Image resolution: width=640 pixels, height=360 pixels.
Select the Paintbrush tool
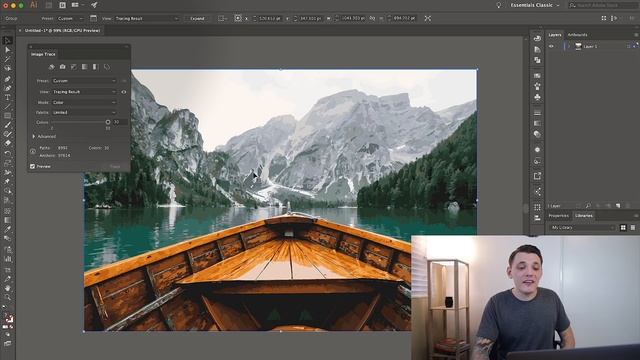pos(7,125)
